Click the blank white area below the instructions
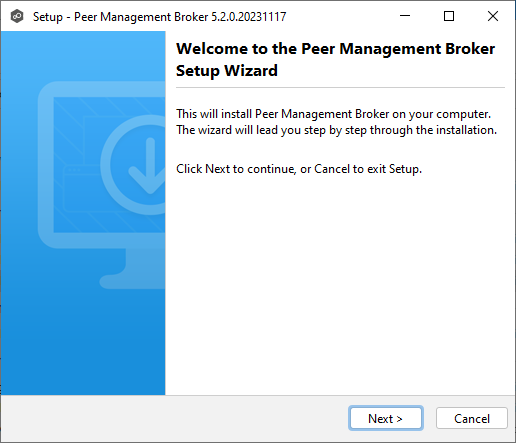 (340, 283)
